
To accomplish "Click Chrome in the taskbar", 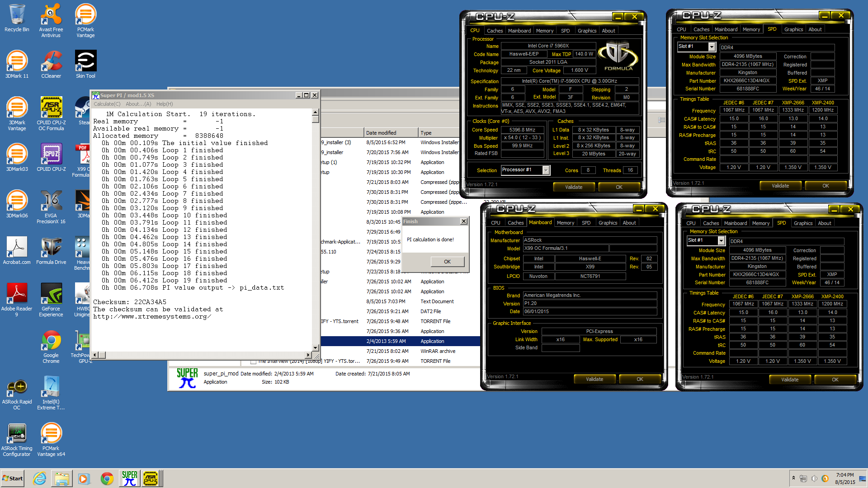I will (x=107, y=479).
